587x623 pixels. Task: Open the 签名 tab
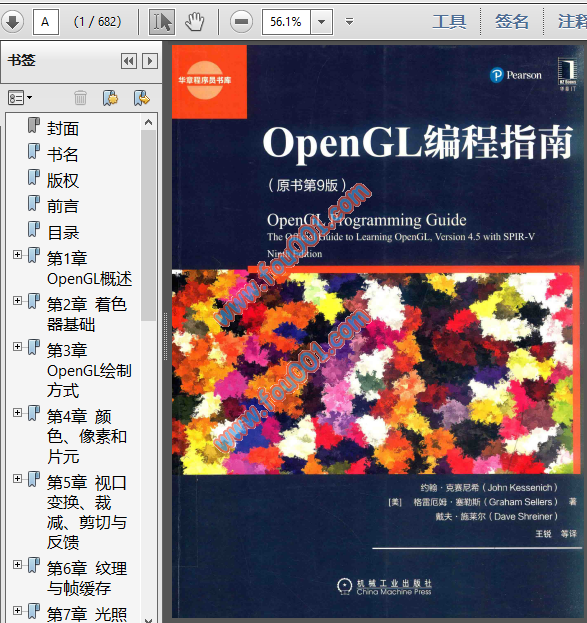coord(512,21)
